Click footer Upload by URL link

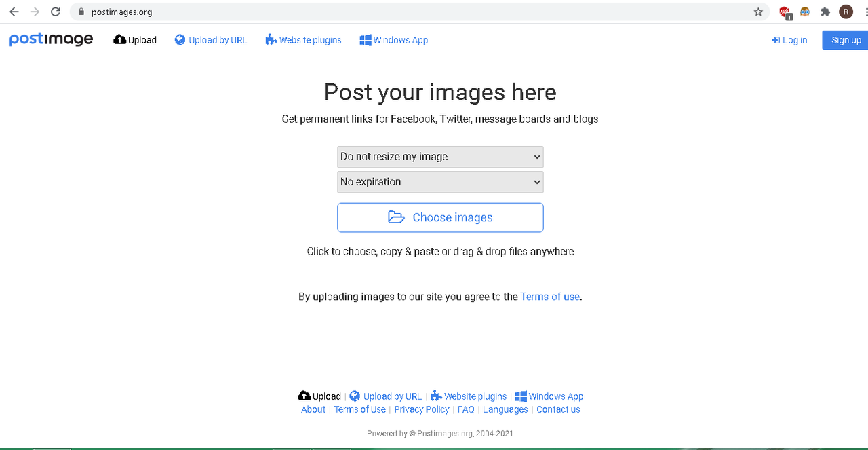click(x=393, y=396)
